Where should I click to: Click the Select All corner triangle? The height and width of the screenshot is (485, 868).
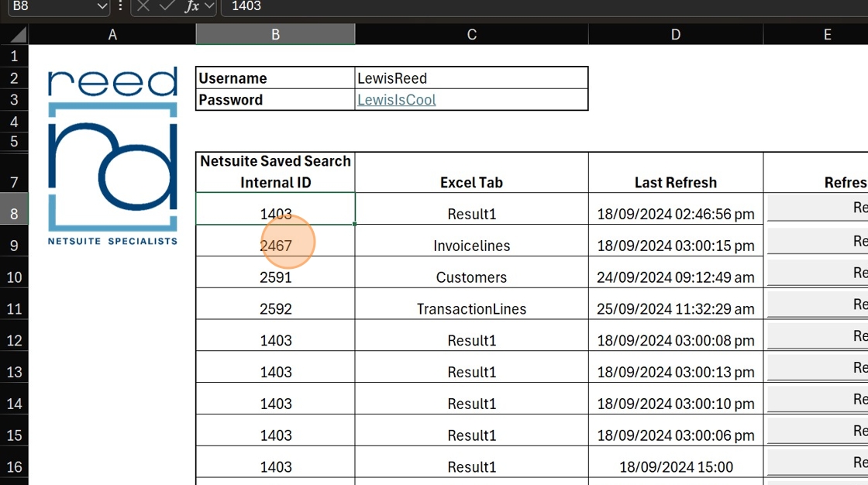click(x=19, y=35)
